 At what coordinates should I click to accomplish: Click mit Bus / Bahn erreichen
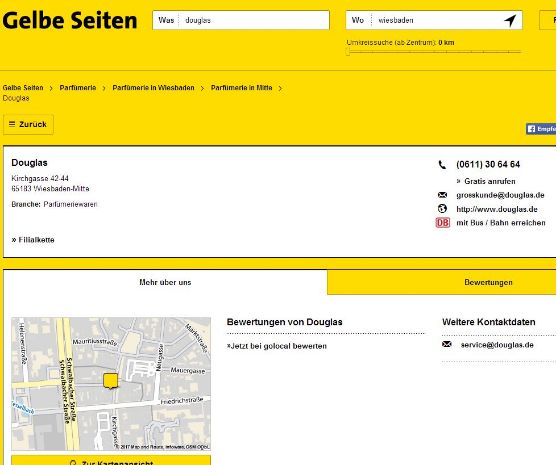501,223
